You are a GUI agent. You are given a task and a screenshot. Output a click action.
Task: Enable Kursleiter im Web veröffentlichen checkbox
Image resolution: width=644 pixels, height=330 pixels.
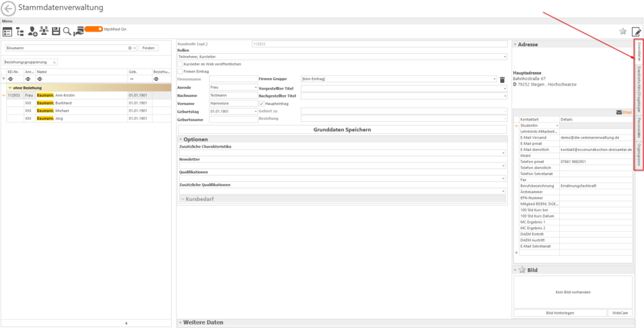coord(180,64)
